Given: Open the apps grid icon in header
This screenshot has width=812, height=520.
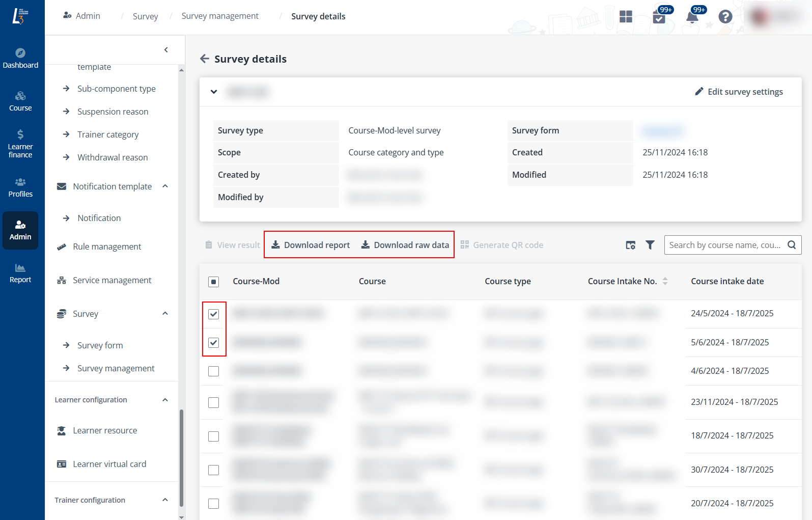Looking at the screenshot, I should (x=626, y=17).
